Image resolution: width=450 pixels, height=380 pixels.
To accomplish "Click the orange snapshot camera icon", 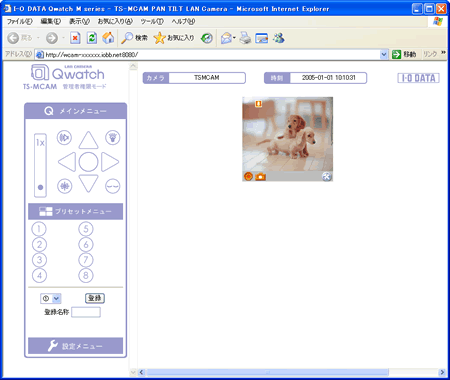I will 260,176.
